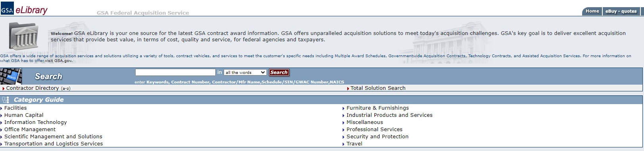Click the red arrow beside Contractor Directory
Viewport: 644px width, 151px height.
(x=4, y=89)
